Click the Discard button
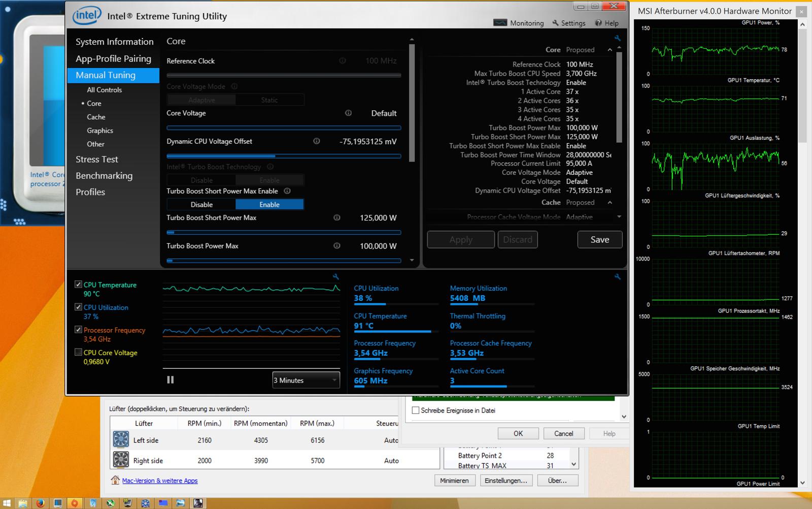Viewport: 812px width, 509px height. 518,239
